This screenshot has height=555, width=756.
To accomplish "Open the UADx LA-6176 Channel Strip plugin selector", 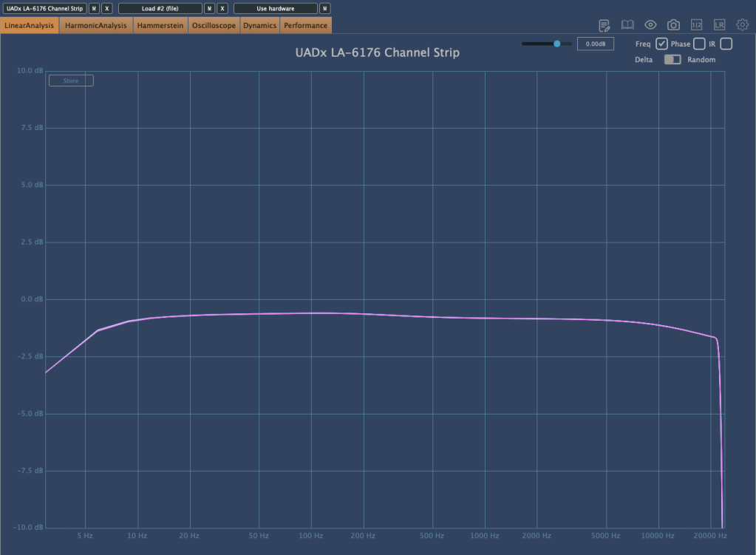I will tap(44, 9).
